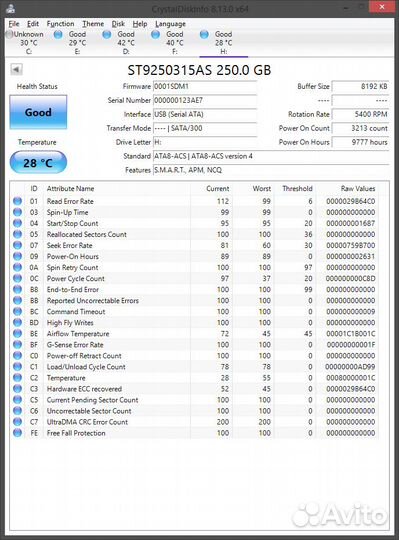Viewport: 399px width, 540px height.
Task: Click the Transfer Mode field SATA/300
Action: (205, 128)
